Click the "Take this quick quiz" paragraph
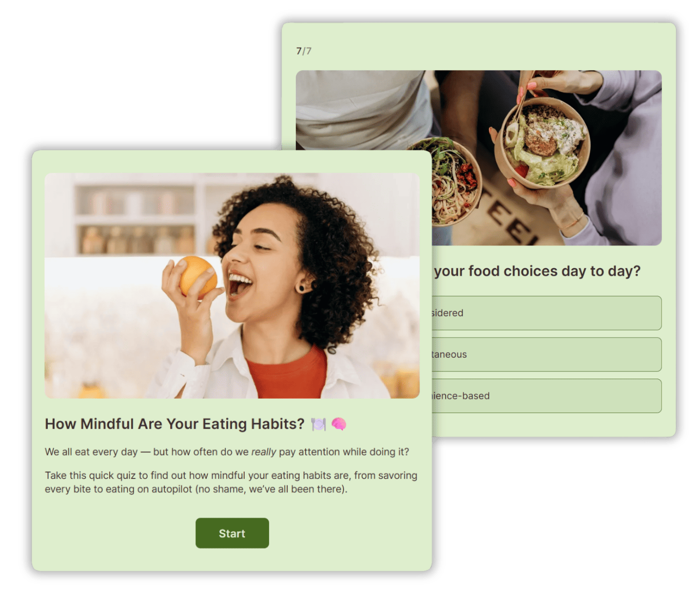The height and width of the screenshot is (594, 700). tap(231, 482)
